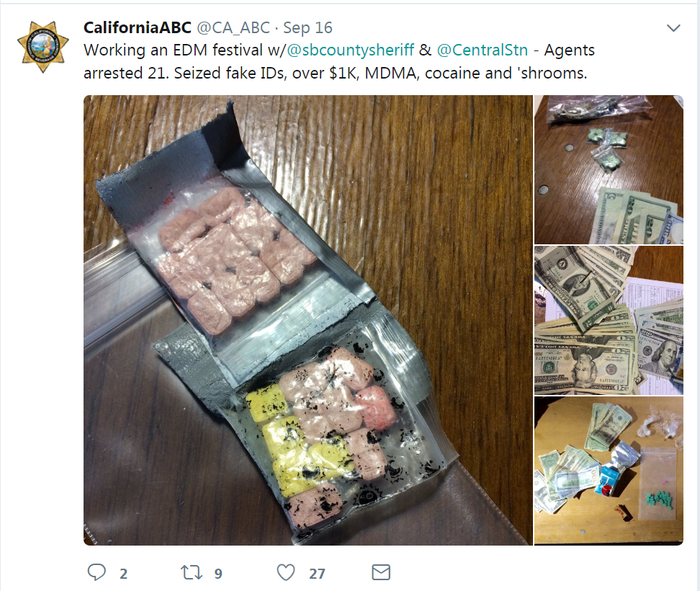Open the bottom-right photo of cash and baggies
The image size is (700, 591).
[609, 471]
